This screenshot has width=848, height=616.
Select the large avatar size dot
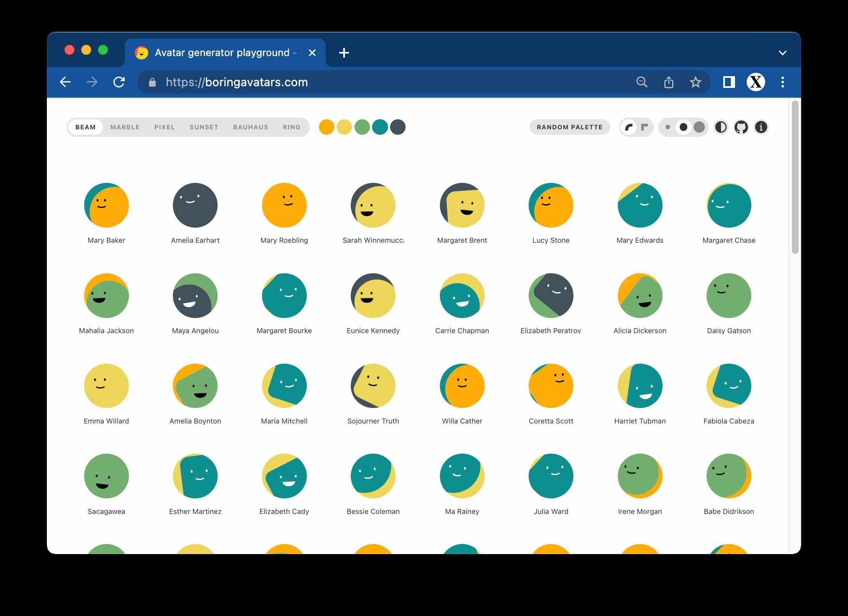[699, 127]
